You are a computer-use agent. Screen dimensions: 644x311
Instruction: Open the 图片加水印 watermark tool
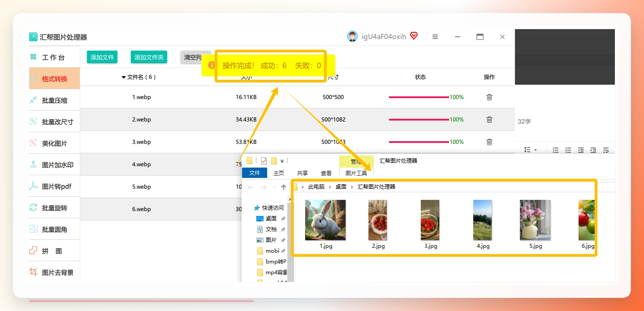[x=54, y=165]
